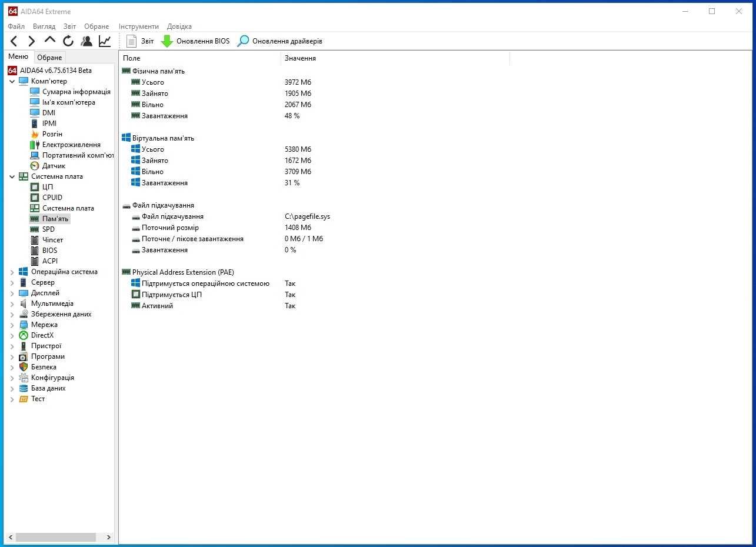756x547 pixels.
Task: Open the graph chart toolbar icon
Action: pyautogui.click(x=105, y=41)
